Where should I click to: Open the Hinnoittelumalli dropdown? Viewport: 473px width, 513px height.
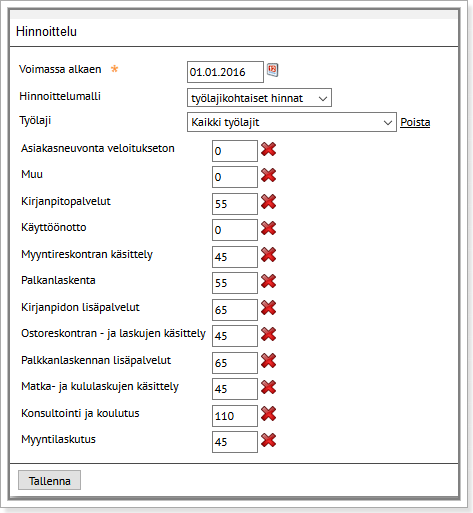[x=259, y=98]
